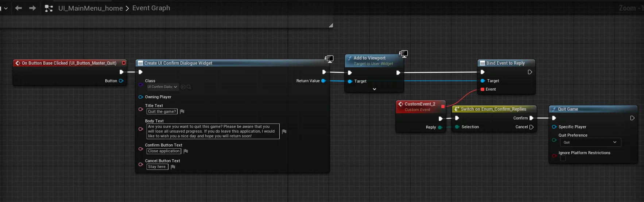The width and height of the screenshot is (644, 202).
Task: Click the use-selected-asset arrow next to Class
Action: (183, 87)
